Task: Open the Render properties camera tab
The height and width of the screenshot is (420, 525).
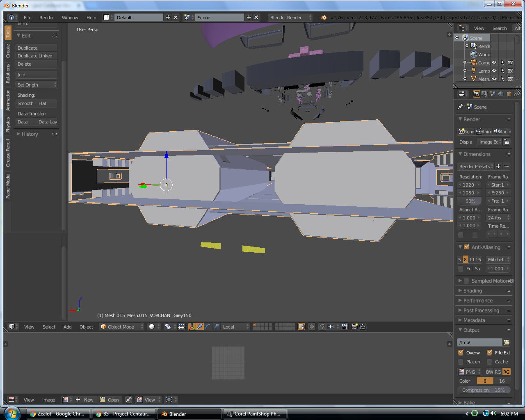Action: click(476, 94)
